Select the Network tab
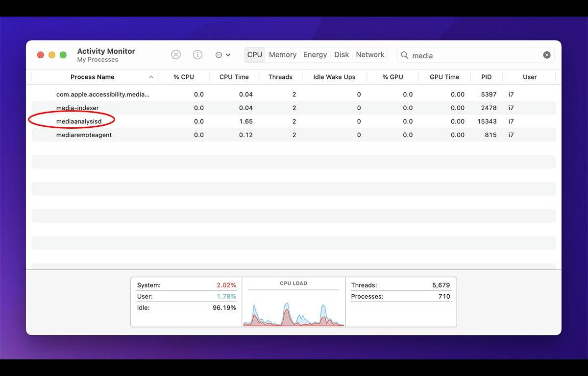Image resolution: width=588 pixels, height=376 pixels. [x=370, y=55]
